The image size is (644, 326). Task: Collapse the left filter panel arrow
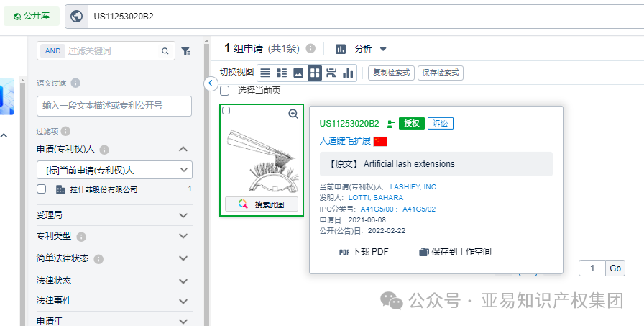coord(211,83)
